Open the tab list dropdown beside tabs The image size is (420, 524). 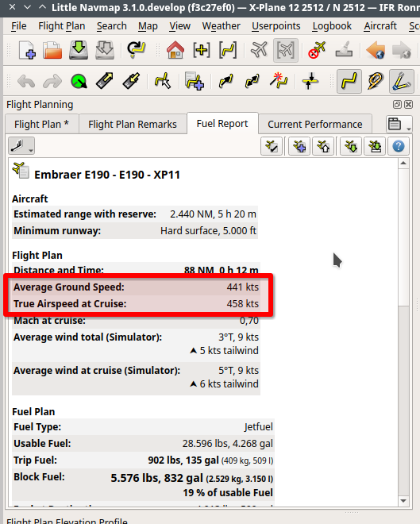pos(399,125)
